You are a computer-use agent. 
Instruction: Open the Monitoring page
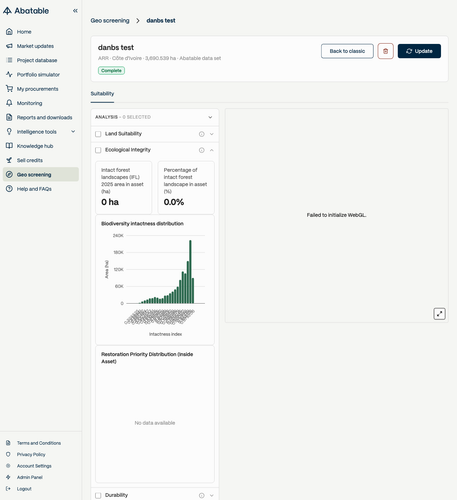[x=41, y=103]
